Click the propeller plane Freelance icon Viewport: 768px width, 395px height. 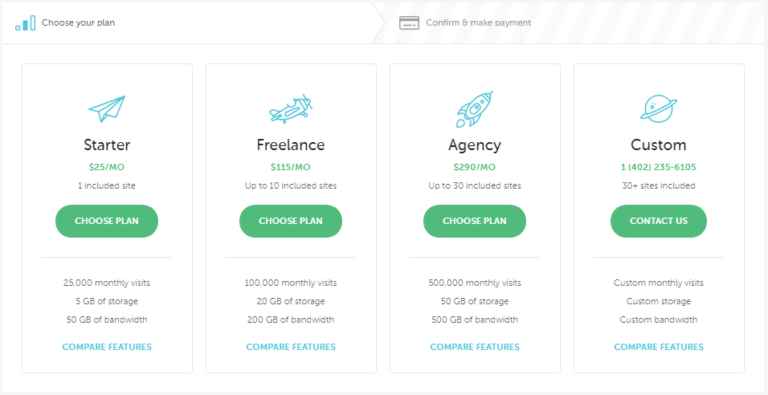pos(291,109)
